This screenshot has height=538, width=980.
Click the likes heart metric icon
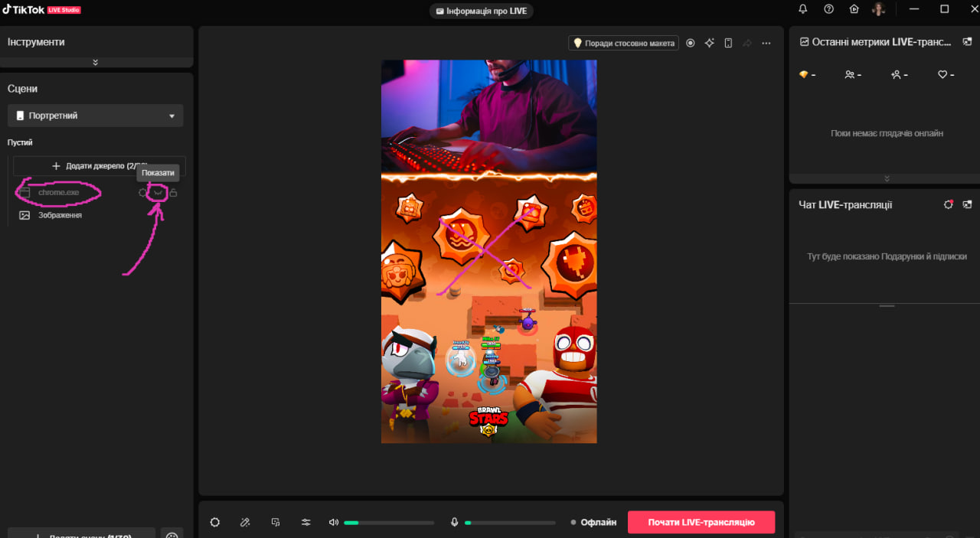click(x=942, y=74)
